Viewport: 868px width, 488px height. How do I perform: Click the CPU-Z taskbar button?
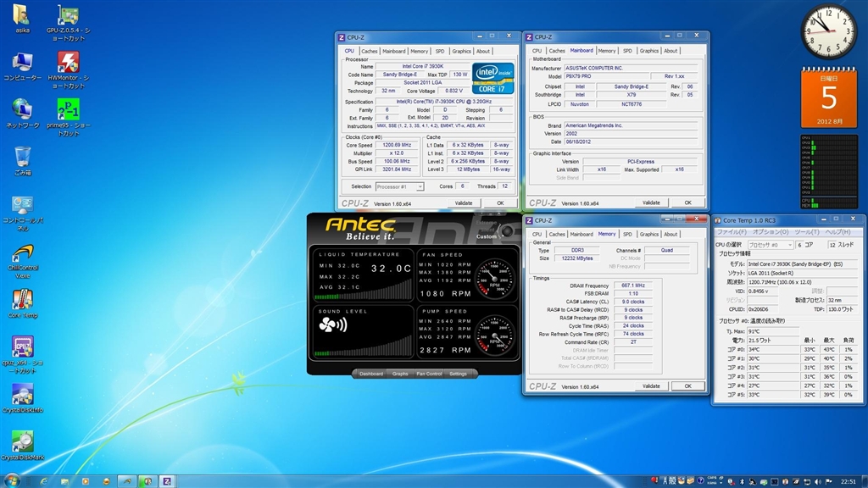167,480
